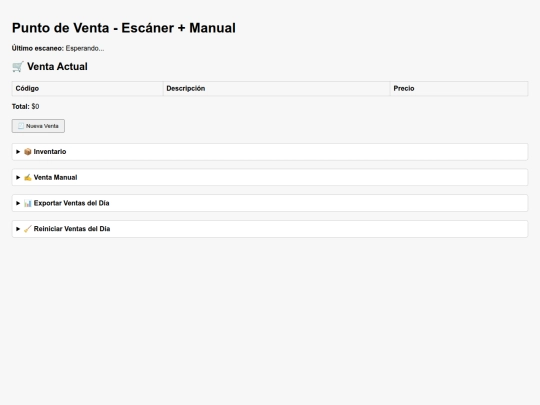The image size is (540, 405).
Task: Expand Exportar Ventas del Día arrow
Action: pyautogui.click(x=18, y=203)
